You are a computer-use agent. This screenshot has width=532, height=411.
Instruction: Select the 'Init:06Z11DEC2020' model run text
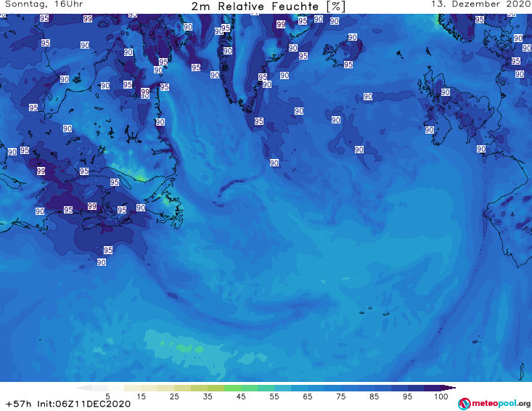(x=83, y=404)
